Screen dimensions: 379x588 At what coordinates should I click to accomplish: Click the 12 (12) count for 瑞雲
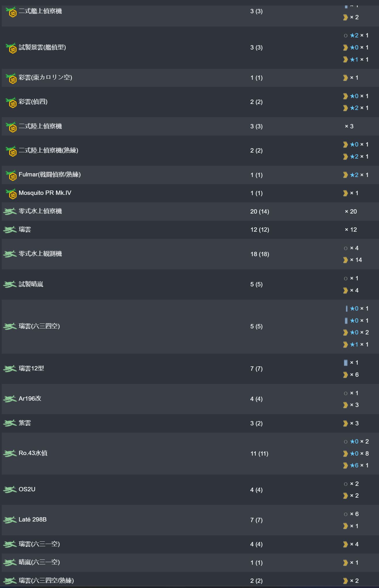pos(259,230)
